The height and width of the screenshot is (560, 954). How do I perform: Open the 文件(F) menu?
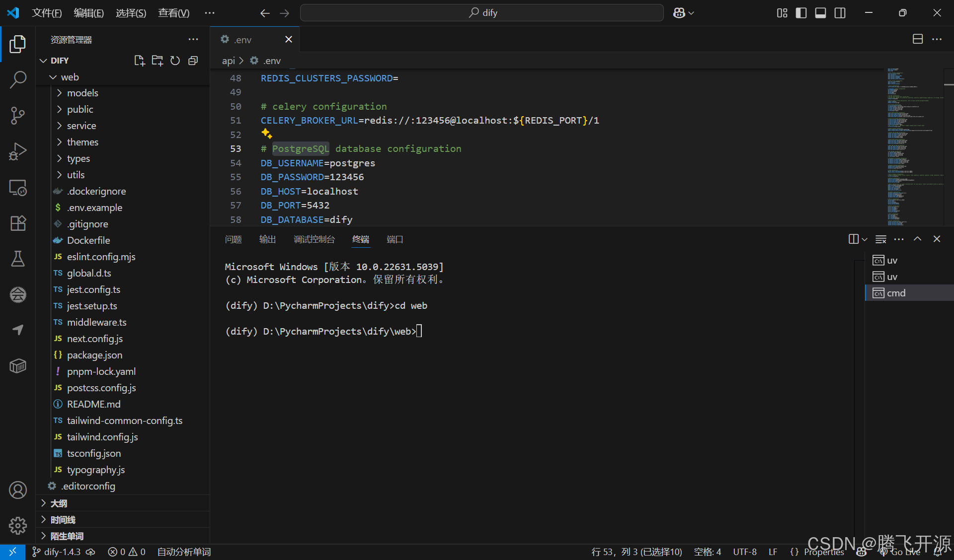tap(47, 13)
